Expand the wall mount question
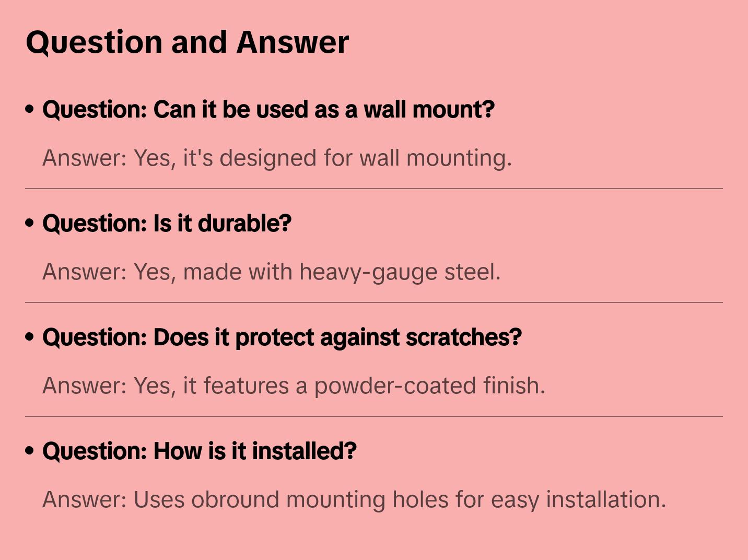The height and width of the screenshot is (560, 748). click(x=268, y=110)
